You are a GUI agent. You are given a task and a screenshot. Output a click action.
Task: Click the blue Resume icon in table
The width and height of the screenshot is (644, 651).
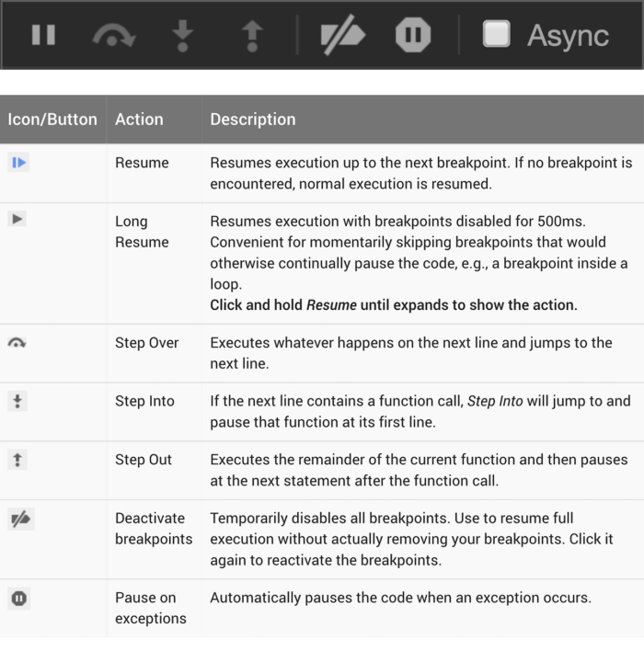click(x=18, y=163)
